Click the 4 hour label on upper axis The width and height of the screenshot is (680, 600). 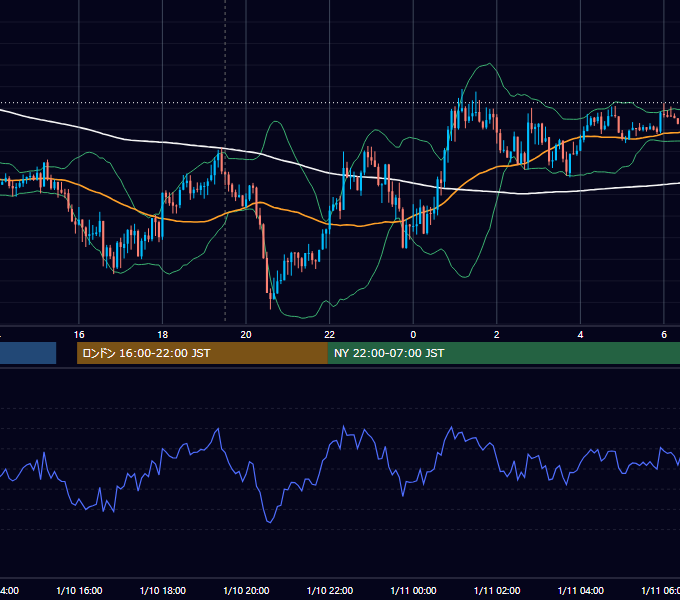click(x=580, y=335)
